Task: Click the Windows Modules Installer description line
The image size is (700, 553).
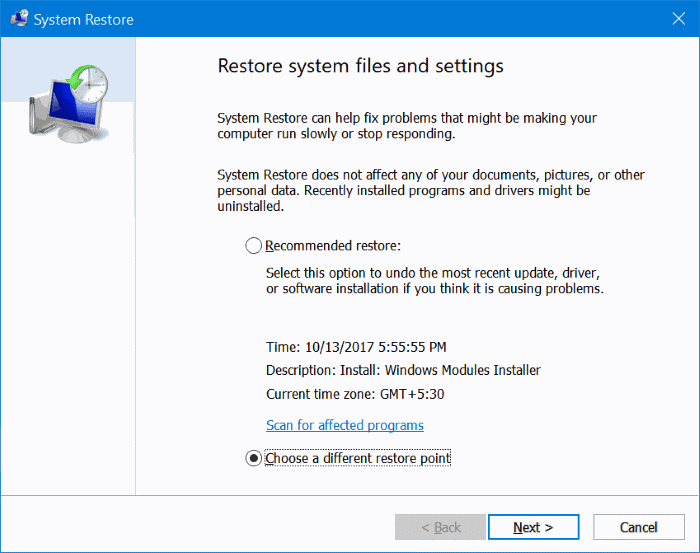Action: tap(403, 370)
